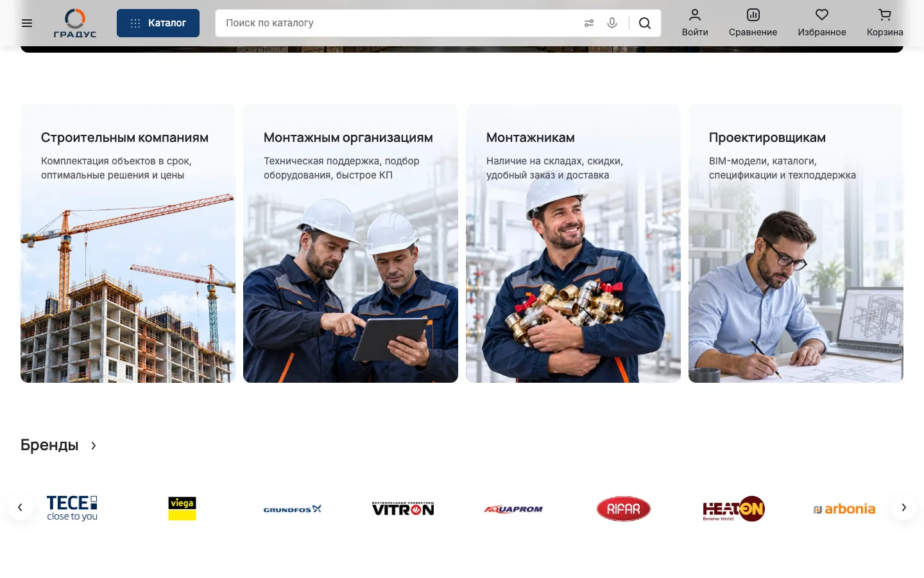Open the Строительным компаниям card
The image size is (924, 578).
pyautogui.click(x=128, y=243)
